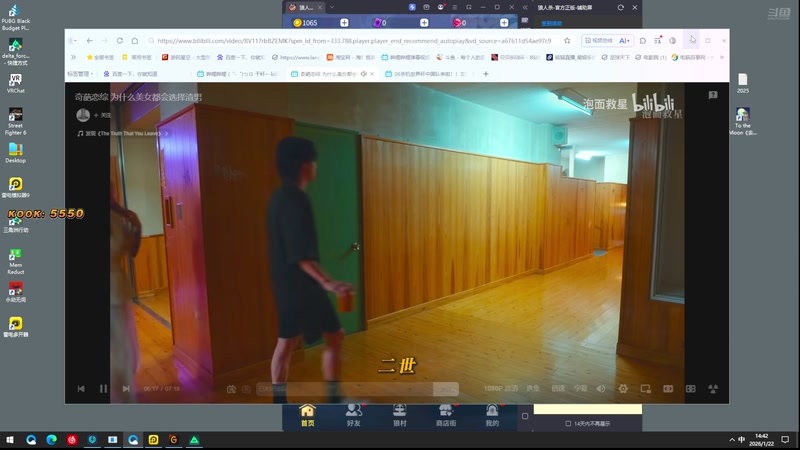Mute the playing tab's speaker icon
The height and width of the screenshot is (450, 800).
pyautogui.click(x=364, y=74)
